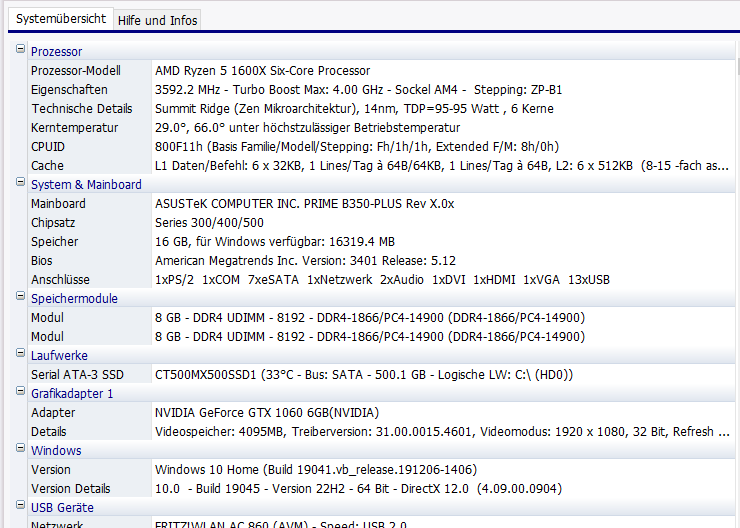Click the Anschlüsse label
This screenshot has height=528, width=740.
pyautogui.click(x=60, y=280)
